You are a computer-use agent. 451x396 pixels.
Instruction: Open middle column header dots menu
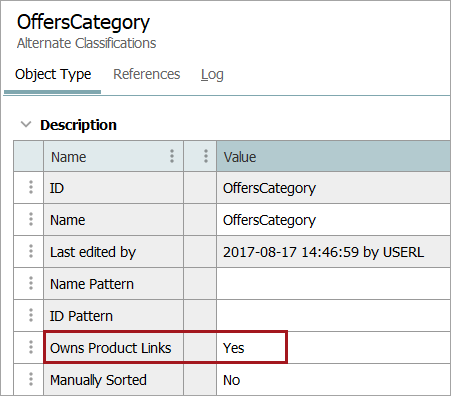(206, 156)
